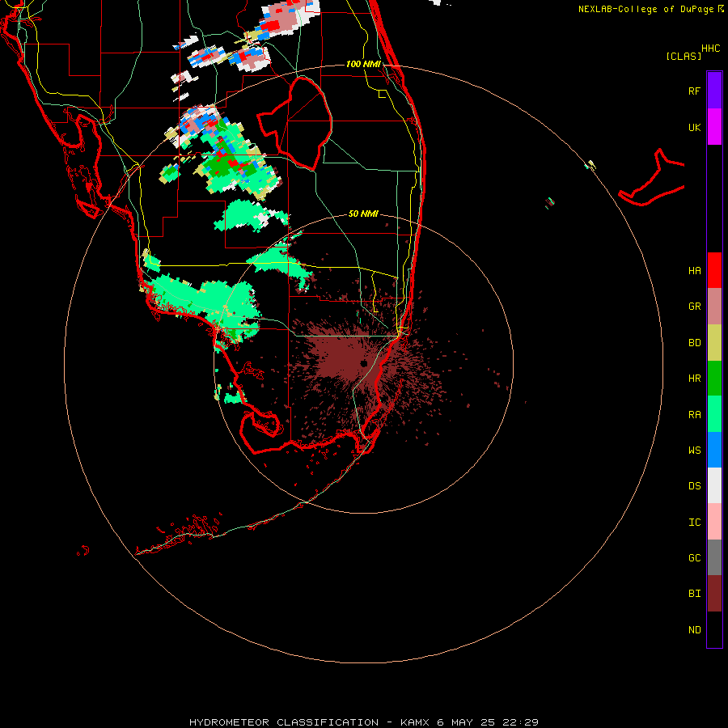Click the 'HYDROMETEOR CLASSIFICATION' title text
The image size is (728, 728).
pyautogui.click(x=284, y=722)
